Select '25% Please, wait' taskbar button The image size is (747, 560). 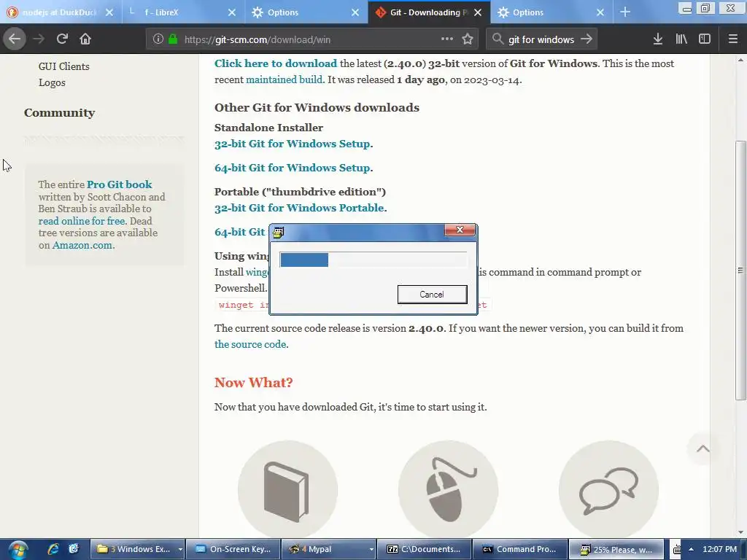click(x=616, y=549)
